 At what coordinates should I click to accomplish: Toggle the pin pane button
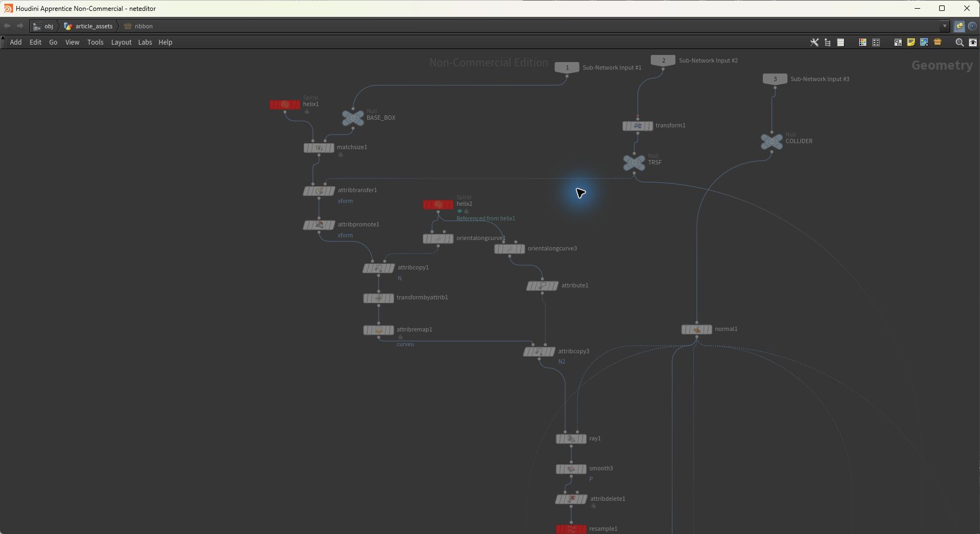959,26
